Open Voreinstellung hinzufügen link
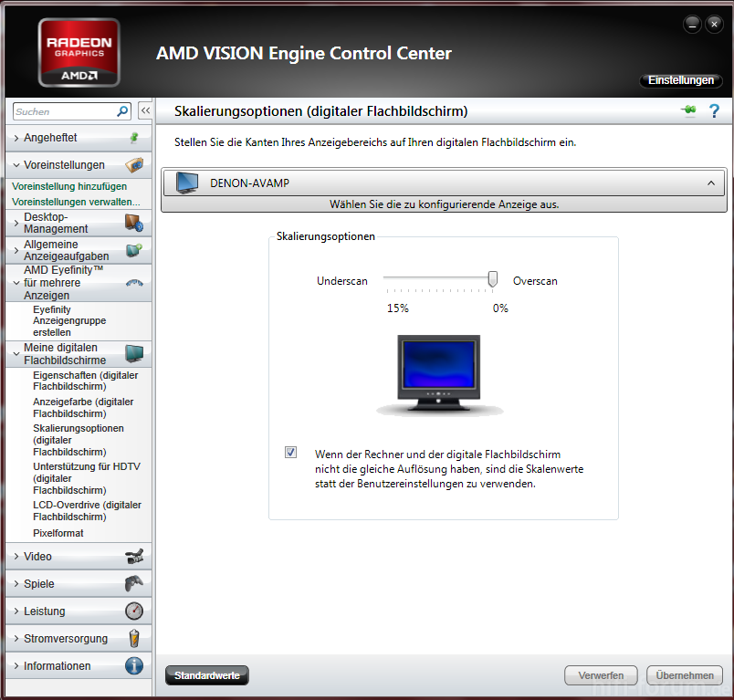The width and height of the screenshot is (734, 700). [69, 186]
